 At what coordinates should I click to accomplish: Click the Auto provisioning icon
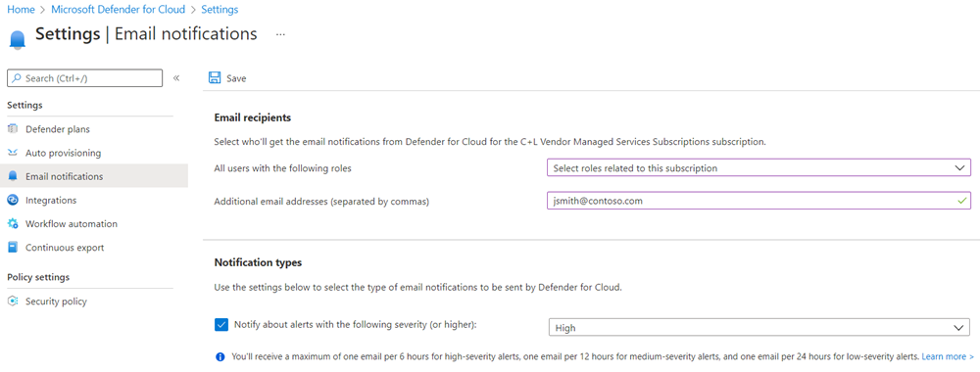pos(13,153)
